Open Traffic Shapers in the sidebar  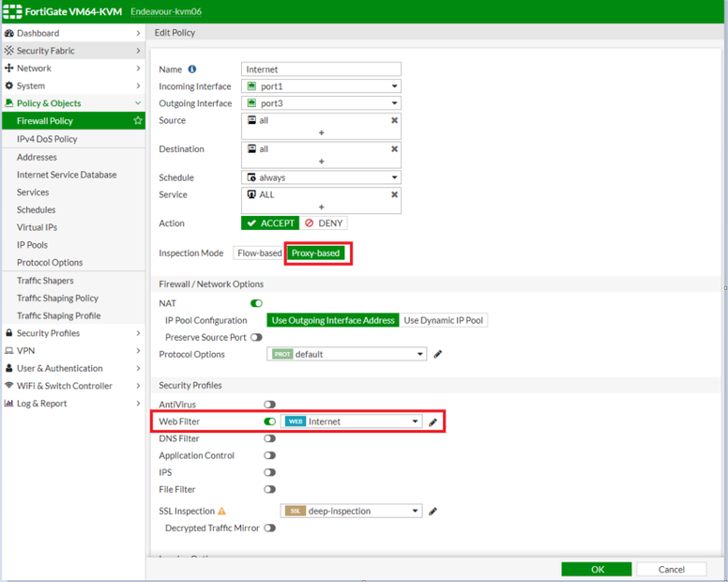45,281
